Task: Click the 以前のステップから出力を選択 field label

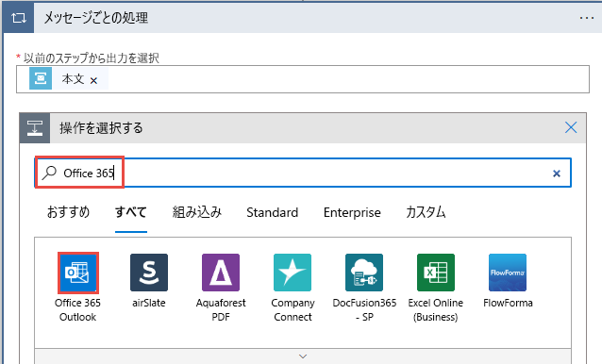Action: (92, 58)
